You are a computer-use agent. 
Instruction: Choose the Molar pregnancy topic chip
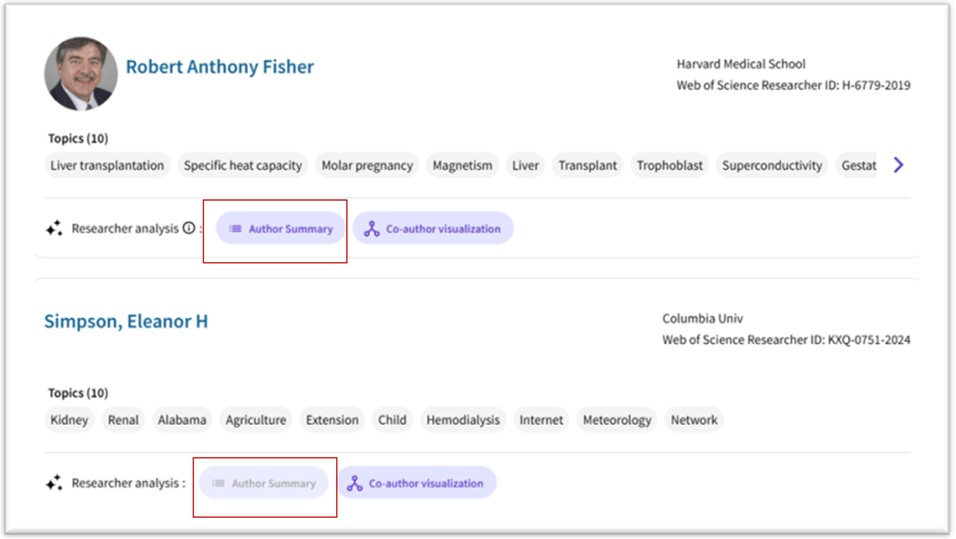[x=367, y=166]
